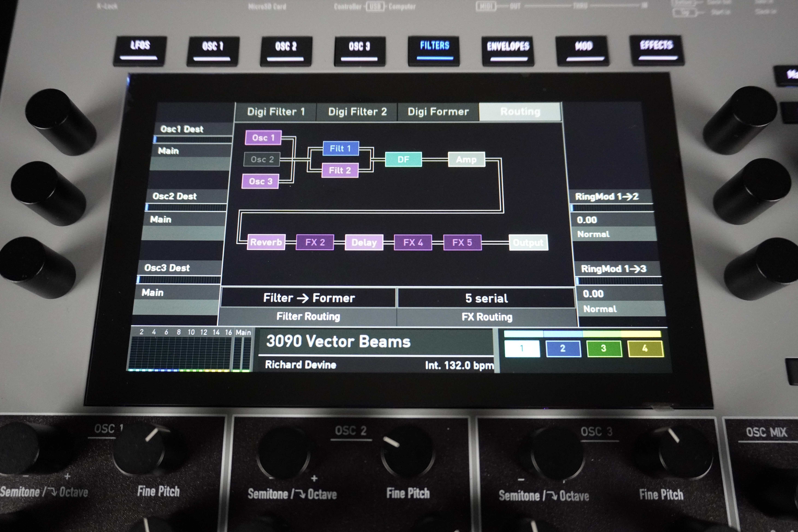
Task: Select the Amp block in signal chain
Action: (x=466, y=159)
